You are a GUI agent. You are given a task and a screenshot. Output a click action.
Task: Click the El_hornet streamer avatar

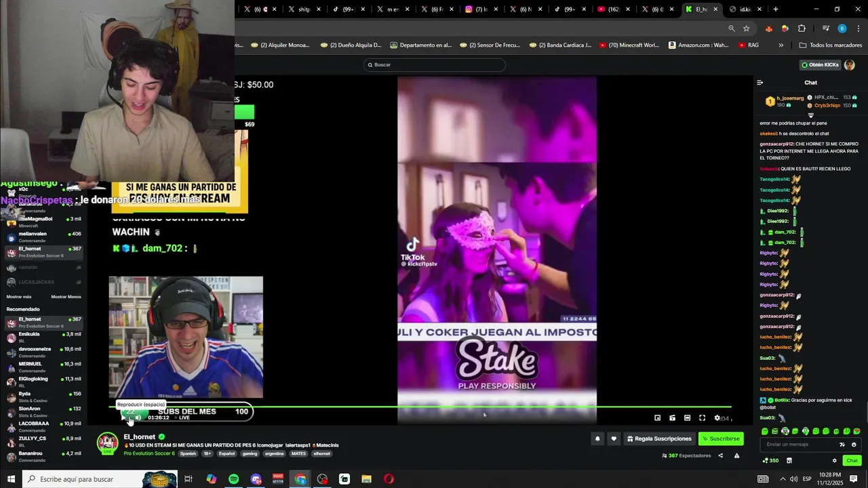coord(107,443)
